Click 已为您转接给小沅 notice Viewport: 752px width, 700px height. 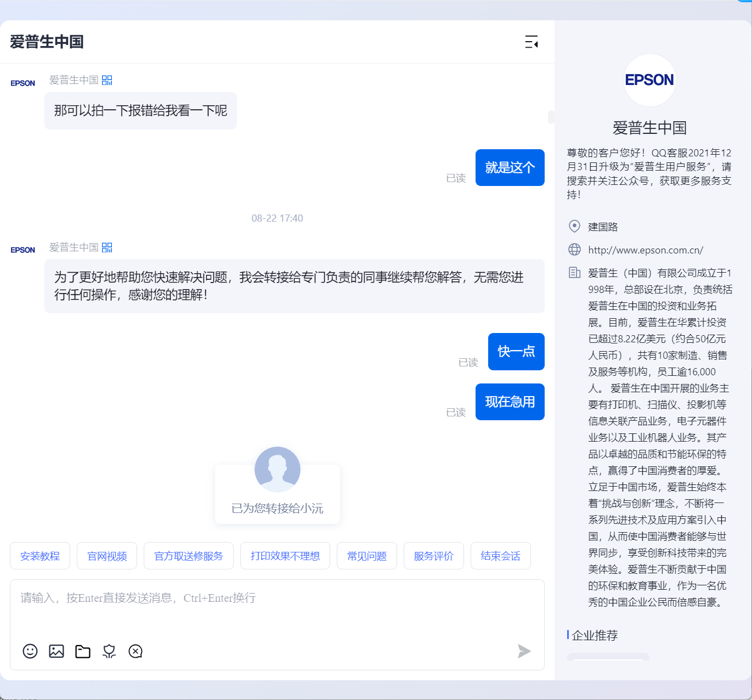tap(278, 508)
